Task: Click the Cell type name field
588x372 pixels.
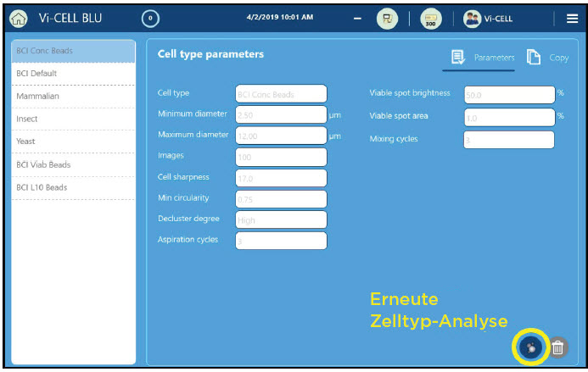Action: (281, 94)
